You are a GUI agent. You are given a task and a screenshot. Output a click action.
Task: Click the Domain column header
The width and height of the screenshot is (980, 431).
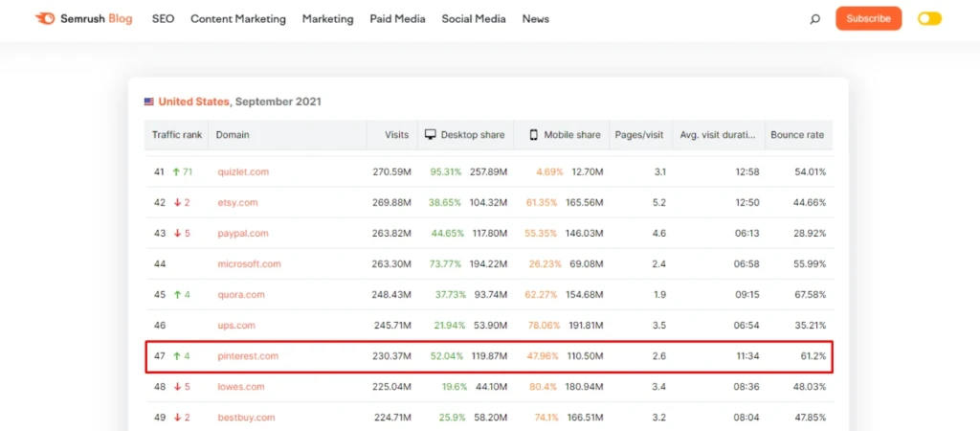coord(233,134)
